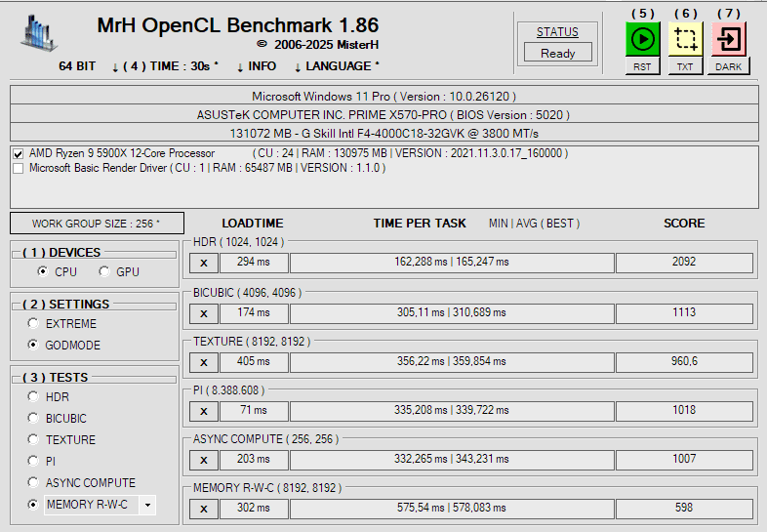767x532 pixels.
Task: Click MEMORY time 575,54 ms | 578,083 ms
Action: click(452, 509)
